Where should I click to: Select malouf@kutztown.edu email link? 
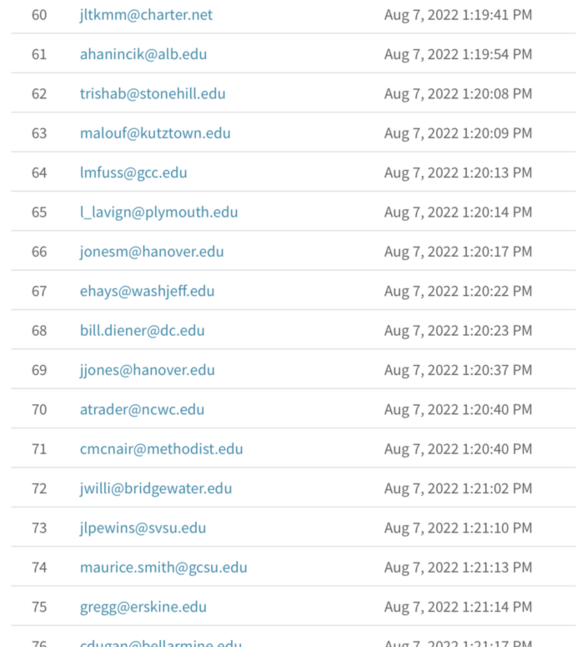click(155, 133)
